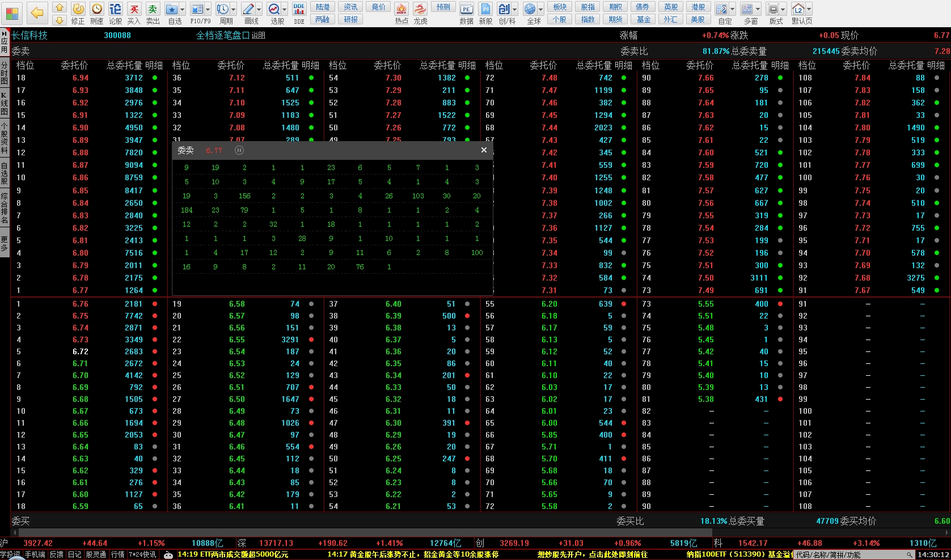Image resolution: width=951 pixels, height=560 pixels.
Task: Click the 陆港 button
Action: point(323,7)
